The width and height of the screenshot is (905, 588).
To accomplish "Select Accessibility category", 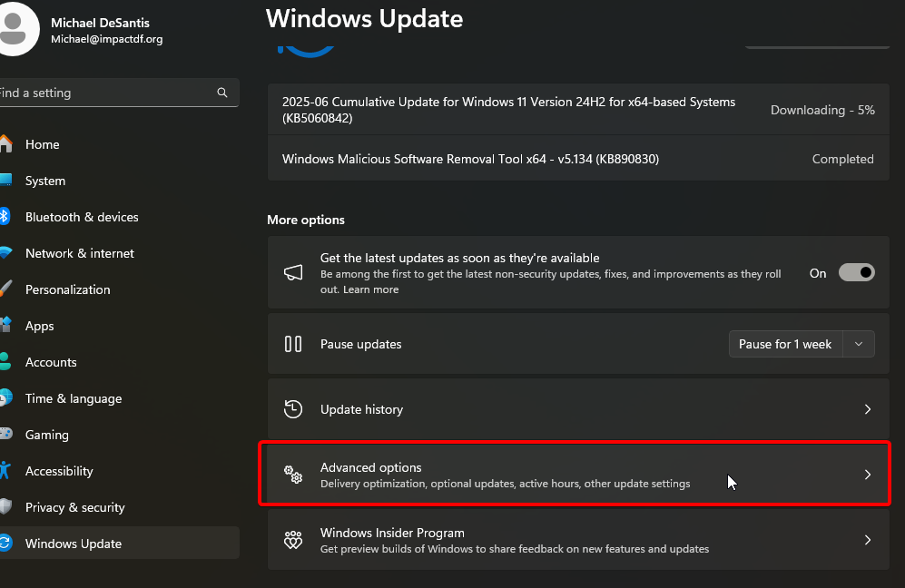I will pyautogui.click(x=59, y=472).
